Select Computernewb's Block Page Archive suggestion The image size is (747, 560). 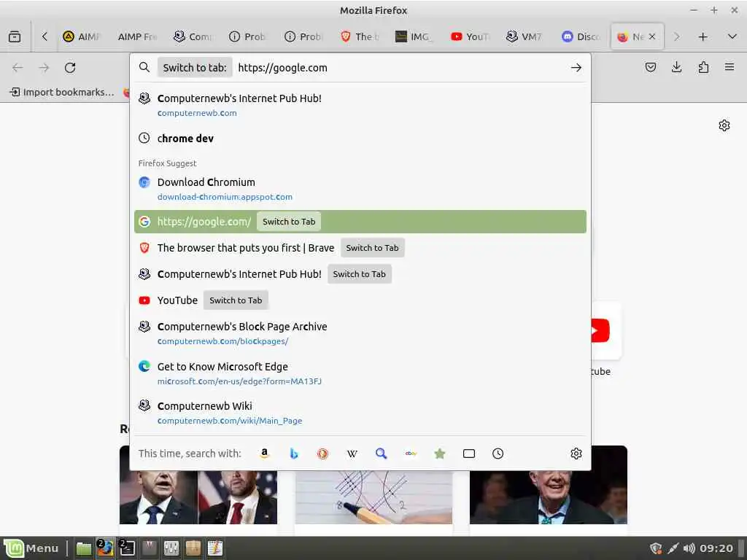point(360,333)
